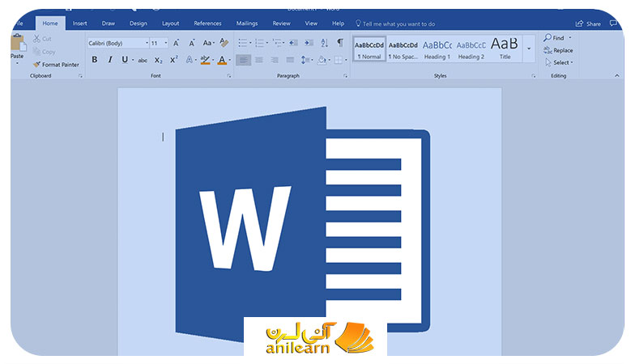Switch to the View tab
Screen dimensions: 635x364
click(x=311, y=23)
